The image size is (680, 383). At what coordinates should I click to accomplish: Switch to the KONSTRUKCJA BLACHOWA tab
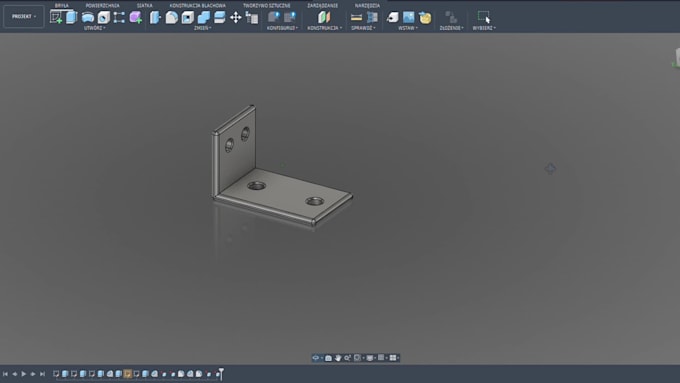197,6
